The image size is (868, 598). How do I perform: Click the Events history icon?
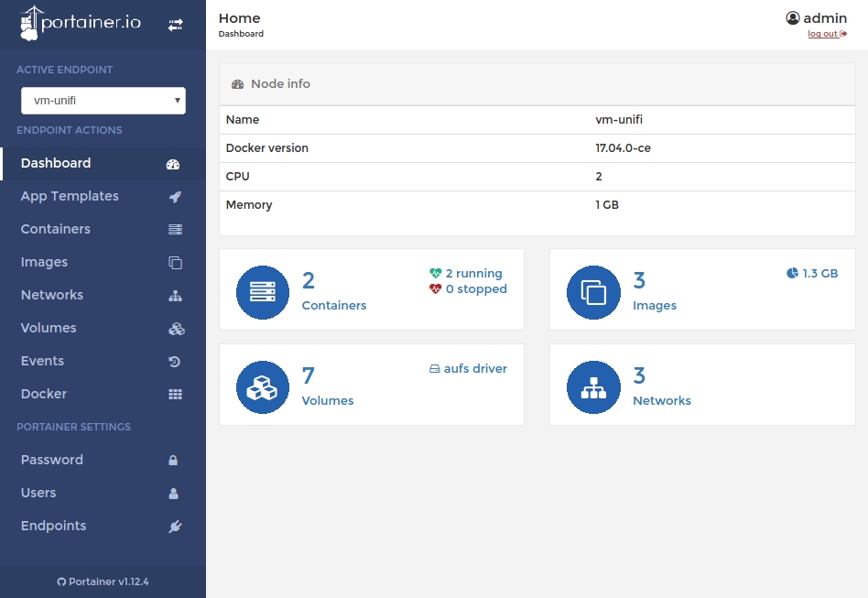point(174,362)
